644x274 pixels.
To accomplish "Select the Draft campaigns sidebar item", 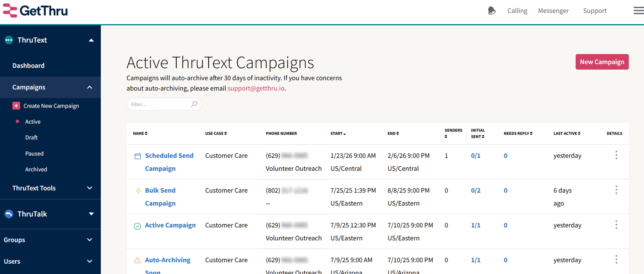I will pos(31,137).
